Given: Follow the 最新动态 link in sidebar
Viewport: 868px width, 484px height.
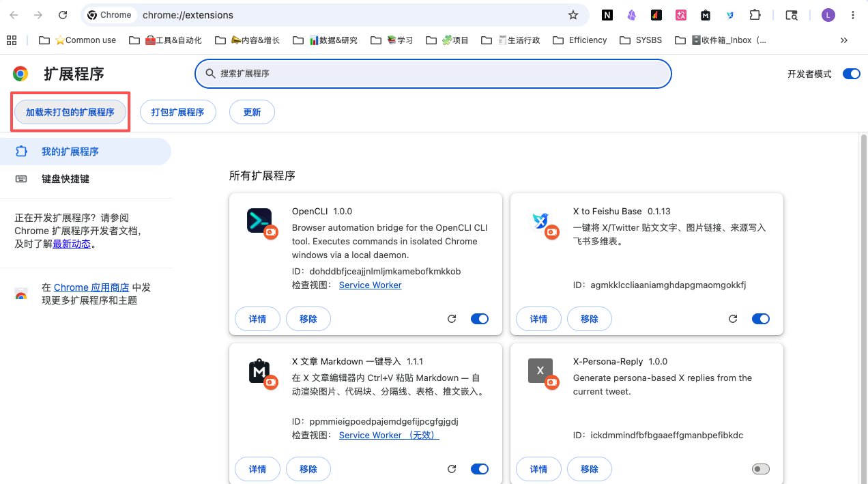Looking at the screenshot, I should point(72,244).
